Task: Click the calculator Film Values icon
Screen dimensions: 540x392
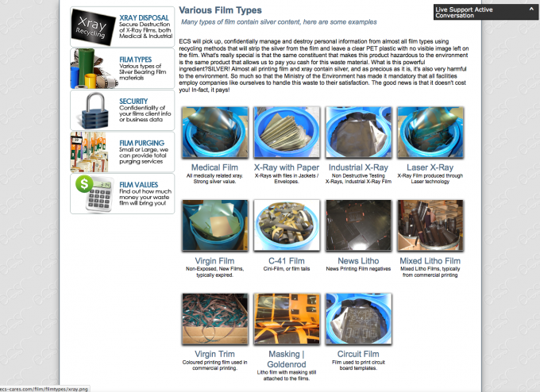Action: click(x=94, y=194)
